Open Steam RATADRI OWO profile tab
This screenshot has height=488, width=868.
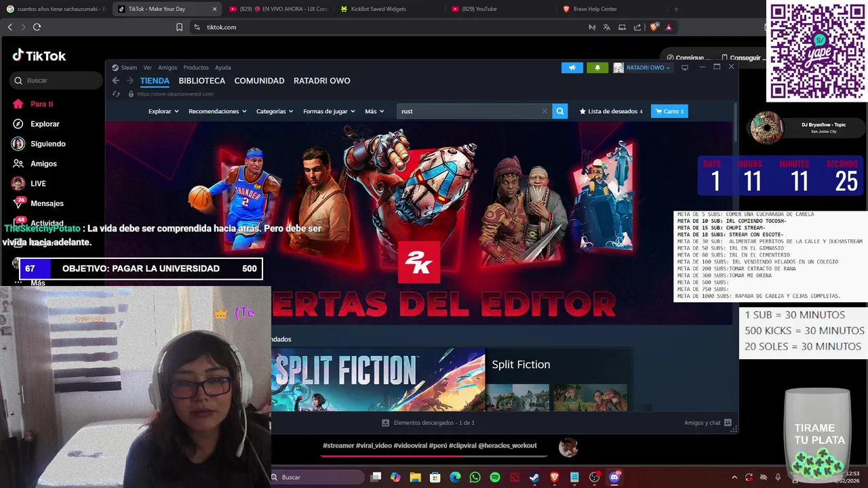pos(322,81)
